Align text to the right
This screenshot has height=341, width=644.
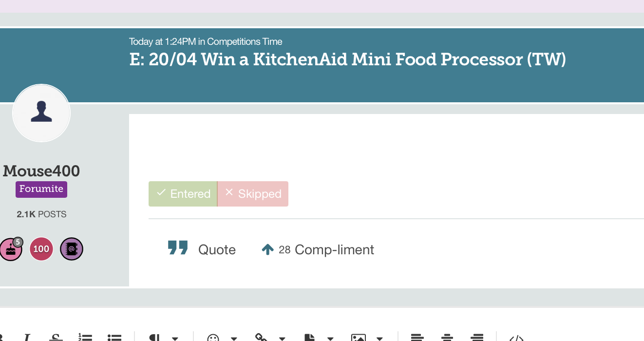pos(477,338)
